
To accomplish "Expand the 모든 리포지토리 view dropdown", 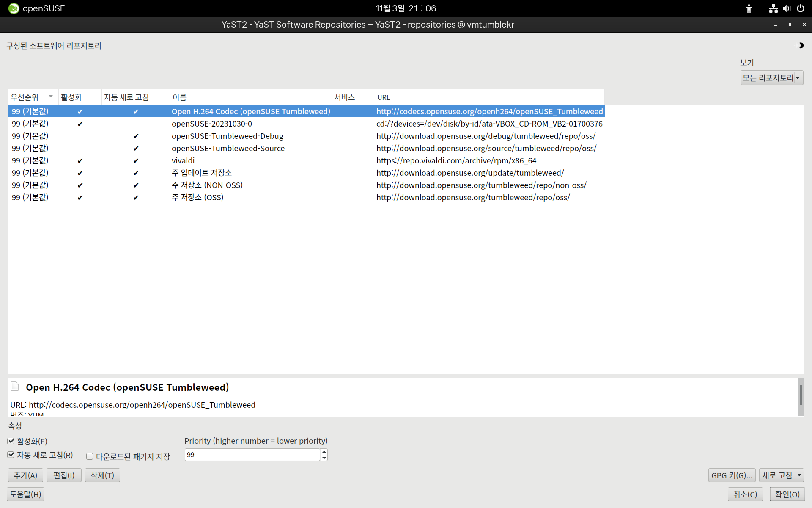I will coord(771,78).
